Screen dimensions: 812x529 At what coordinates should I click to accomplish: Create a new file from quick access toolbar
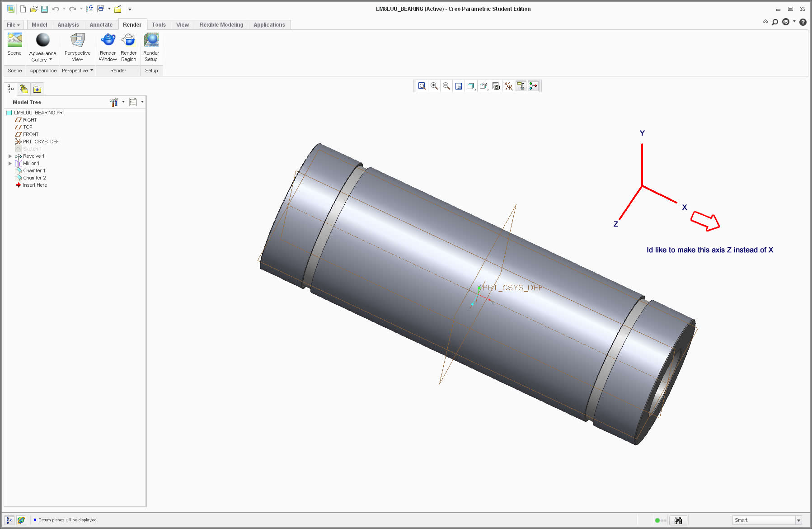point(23,9)
